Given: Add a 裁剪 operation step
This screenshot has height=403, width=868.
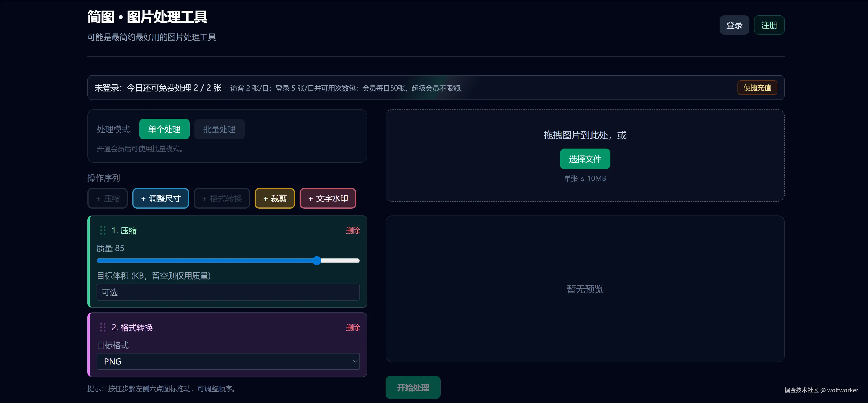Looking at the screenshot, I should tap(275, 198).
